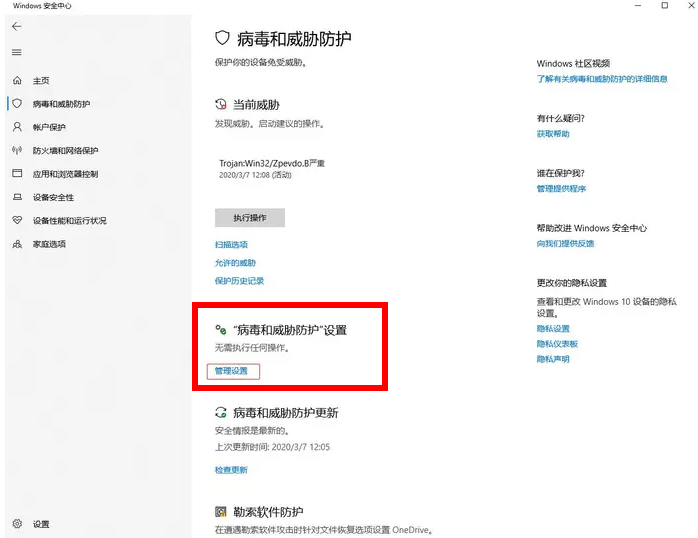
Task: Open the 保护历史记录 link
Action: (239, 281)
